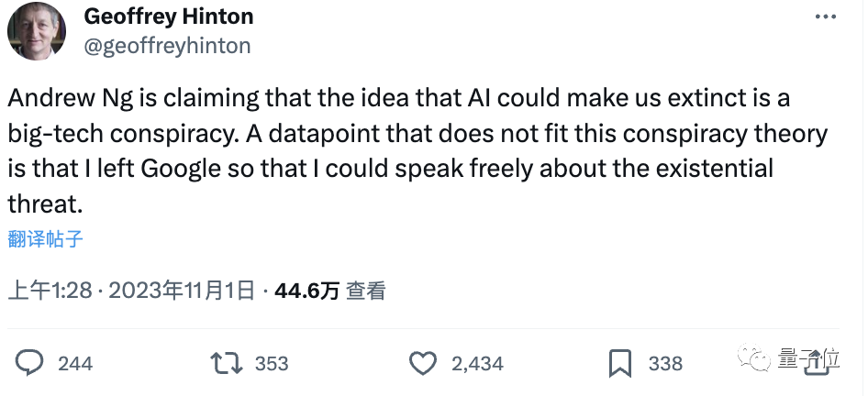868x396 pixels.
Task: Click the reply speech bubble icon
Action: [x=30, y=363]
